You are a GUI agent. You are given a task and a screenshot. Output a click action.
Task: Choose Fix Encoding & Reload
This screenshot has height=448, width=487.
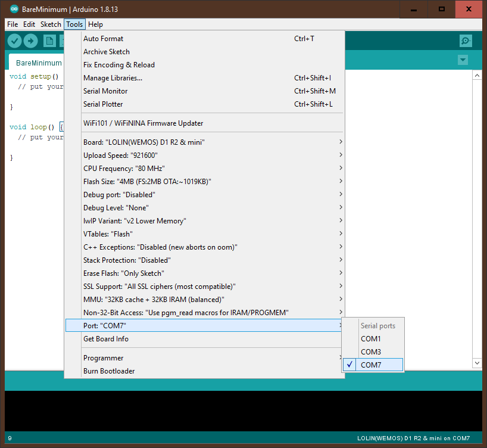204,65
